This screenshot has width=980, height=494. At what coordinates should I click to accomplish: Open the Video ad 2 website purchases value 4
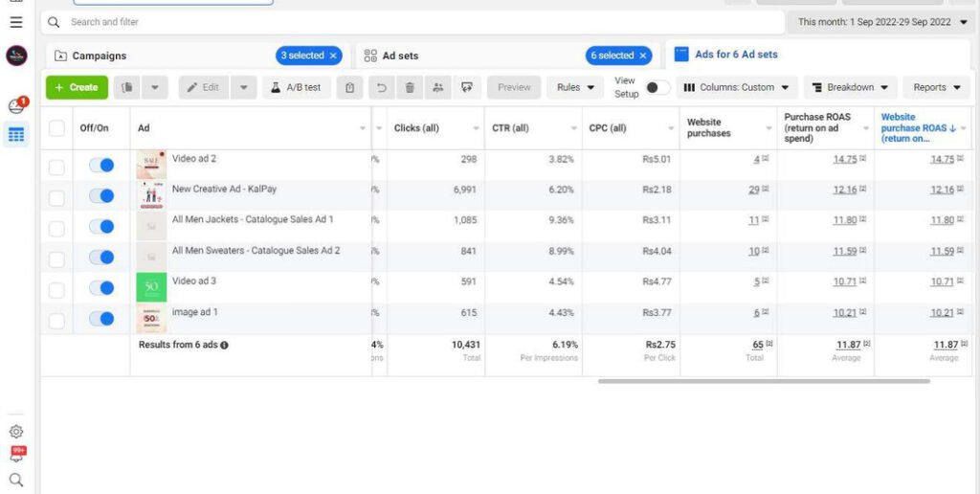coord(756,160)
